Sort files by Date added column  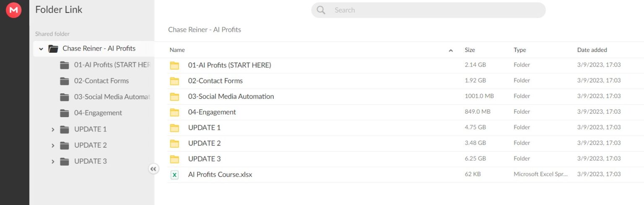coord(592,50)
